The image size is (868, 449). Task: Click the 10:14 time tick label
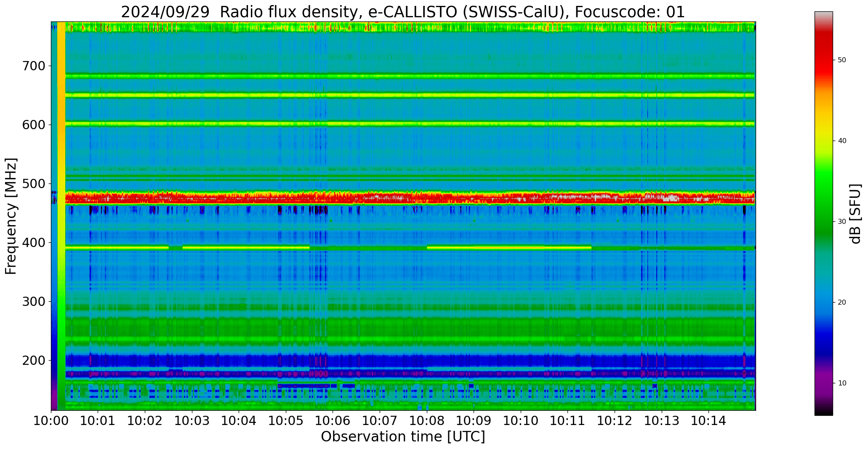708,421
